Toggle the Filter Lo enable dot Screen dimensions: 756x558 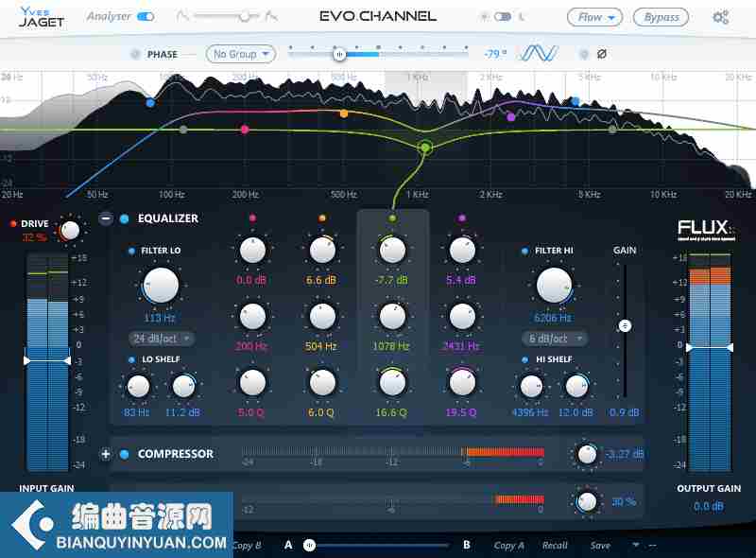pos(131,251)
